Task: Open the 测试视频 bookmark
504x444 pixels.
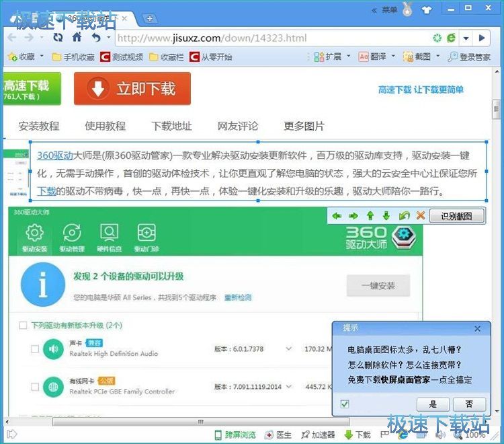Action: [122, 57]
